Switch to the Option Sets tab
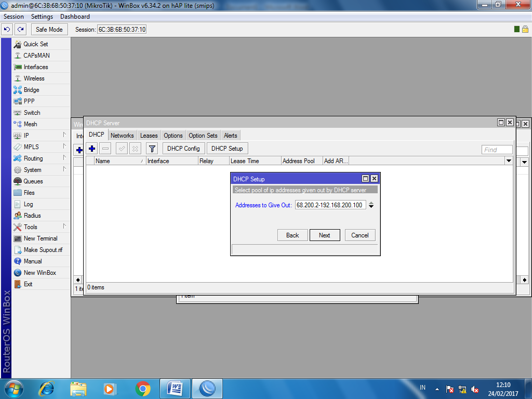The image size is (532, 399). coord(203,136)
